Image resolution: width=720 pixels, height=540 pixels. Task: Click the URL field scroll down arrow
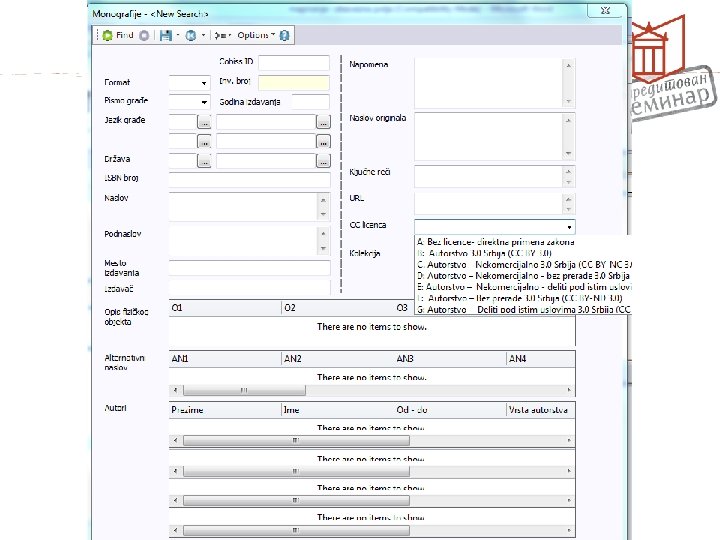point(568,209)
